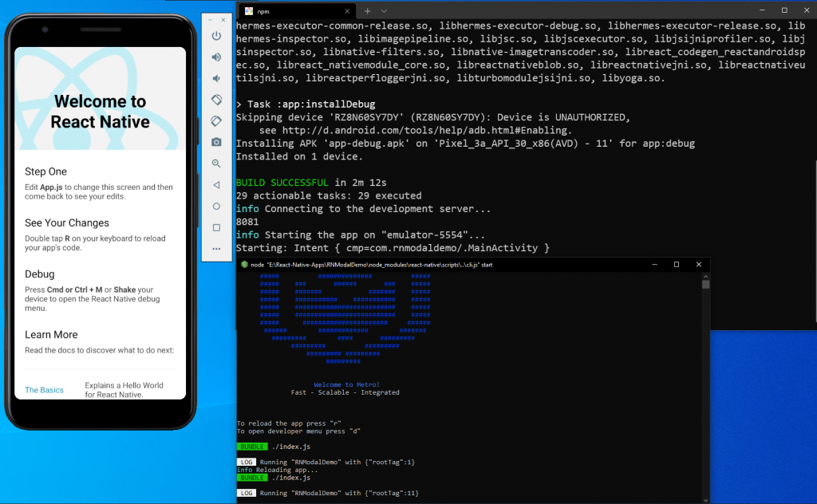817x504 pixels.
Task: Click 'BUILD SUCCESSFUL' text in terminal
Action: click(x=282, y=183)
